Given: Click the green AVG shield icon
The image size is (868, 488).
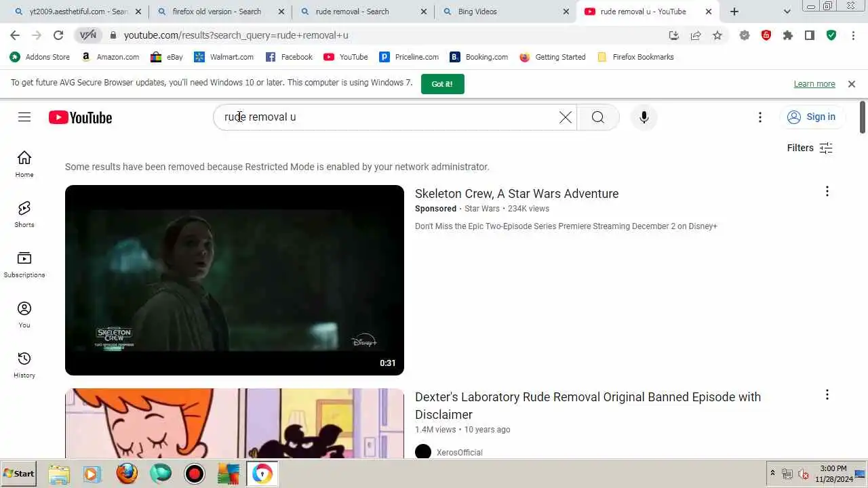Looking at the screenshot, I should click(831, 35).
